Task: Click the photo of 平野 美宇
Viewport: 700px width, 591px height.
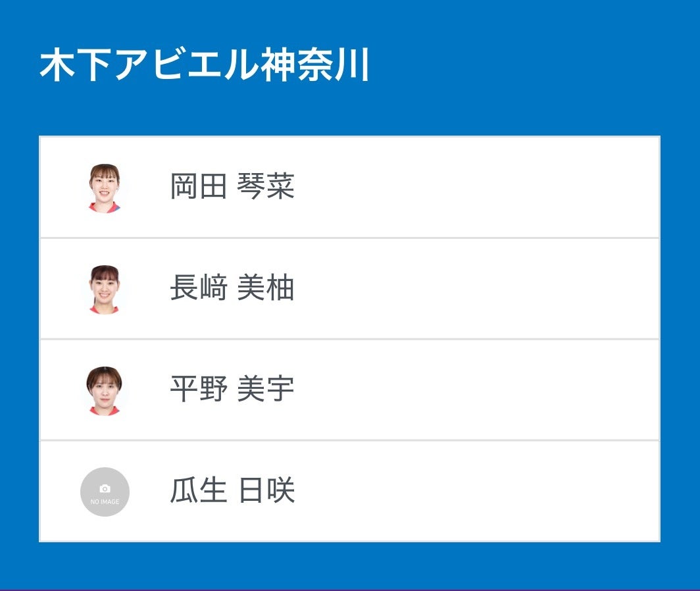Action: point(105,388)
